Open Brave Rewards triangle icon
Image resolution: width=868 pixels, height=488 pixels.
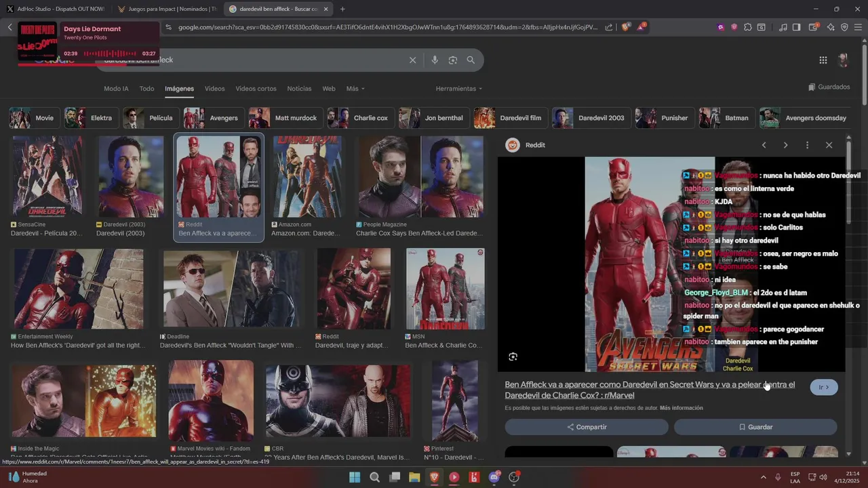click(x=641, y=27)
